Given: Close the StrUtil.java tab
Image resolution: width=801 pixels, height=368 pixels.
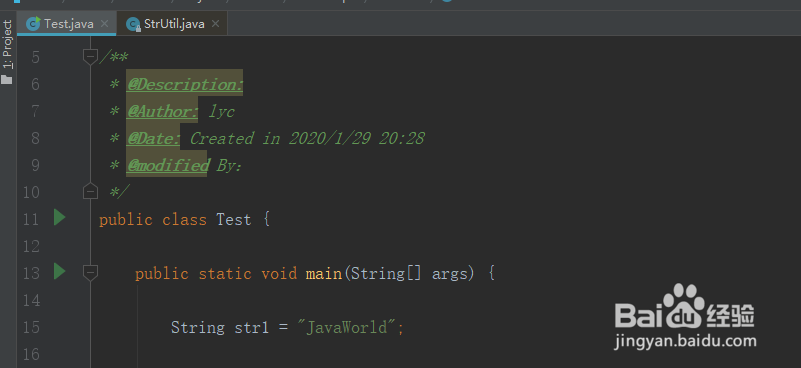Looking at the screenshot, I should 216,24.
